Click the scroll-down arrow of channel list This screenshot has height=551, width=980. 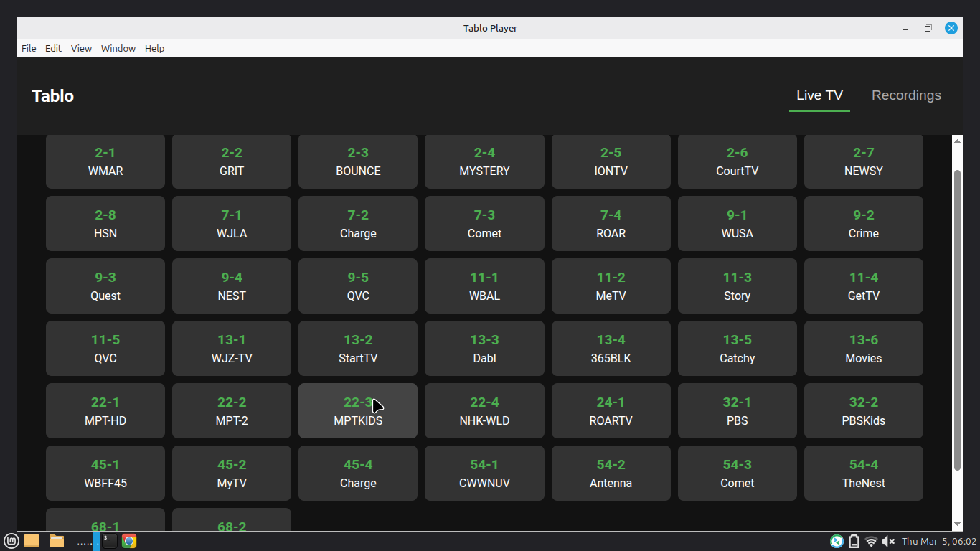click(x=957, y=524)
